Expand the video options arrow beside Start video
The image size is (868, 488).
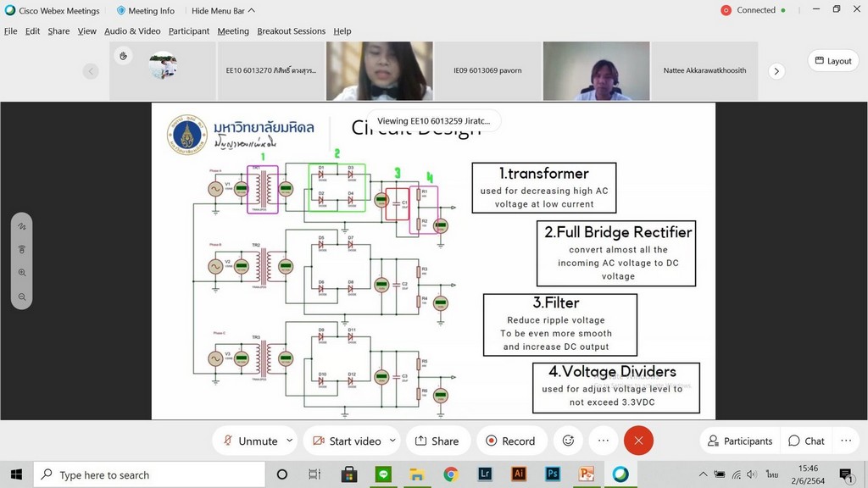tap(392, 441)
